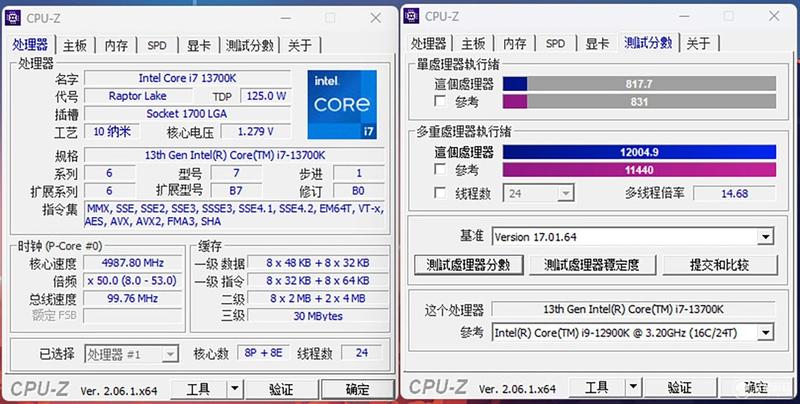This screenshot has height=404, width=800.
Task: Click 多线程倍率 value 14.68
Action: click(x=734, y=193)
